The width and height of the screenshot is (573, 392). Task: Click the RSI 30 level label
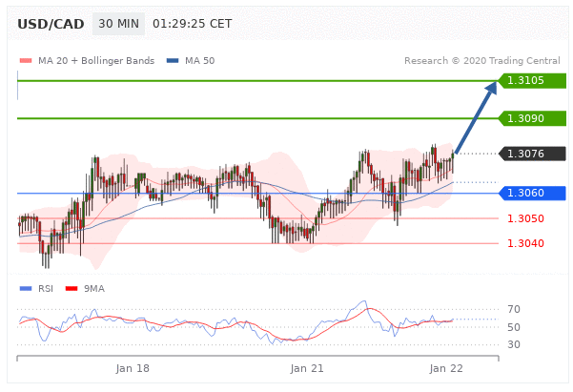click(514, 344)
